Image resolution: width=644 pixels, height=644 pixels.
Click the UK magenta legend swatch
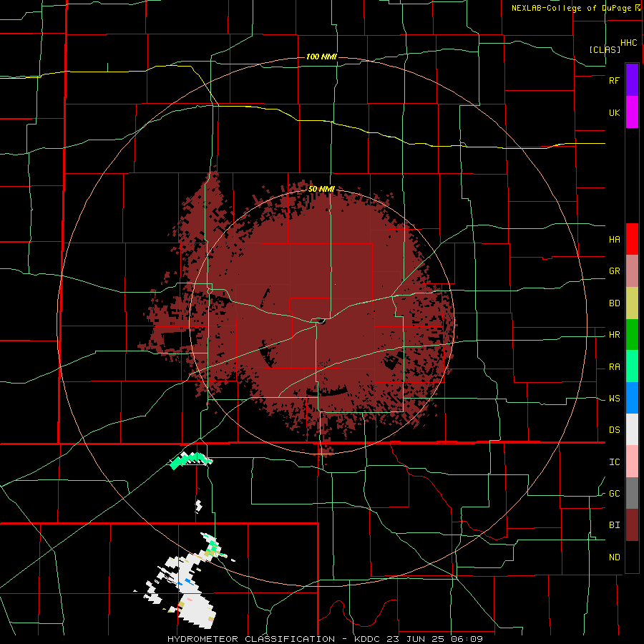point(632,112)
